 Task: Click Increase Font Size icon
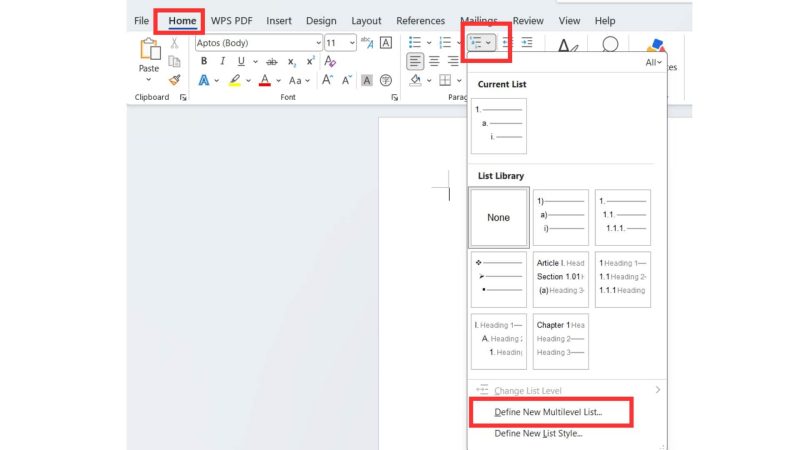click(x=327, y=80)
